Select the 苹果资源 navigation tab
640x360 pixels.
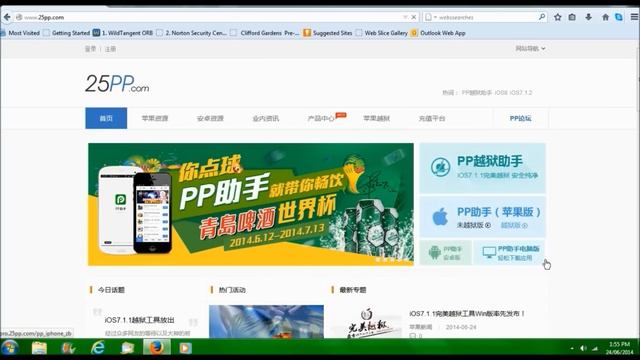point(155,118)
